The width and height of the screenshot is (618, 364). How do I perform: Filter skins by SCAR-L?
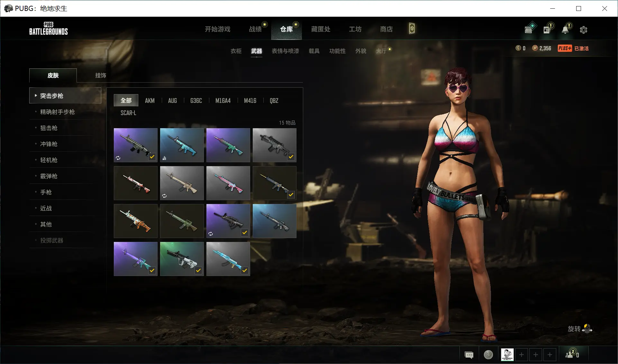128,113
